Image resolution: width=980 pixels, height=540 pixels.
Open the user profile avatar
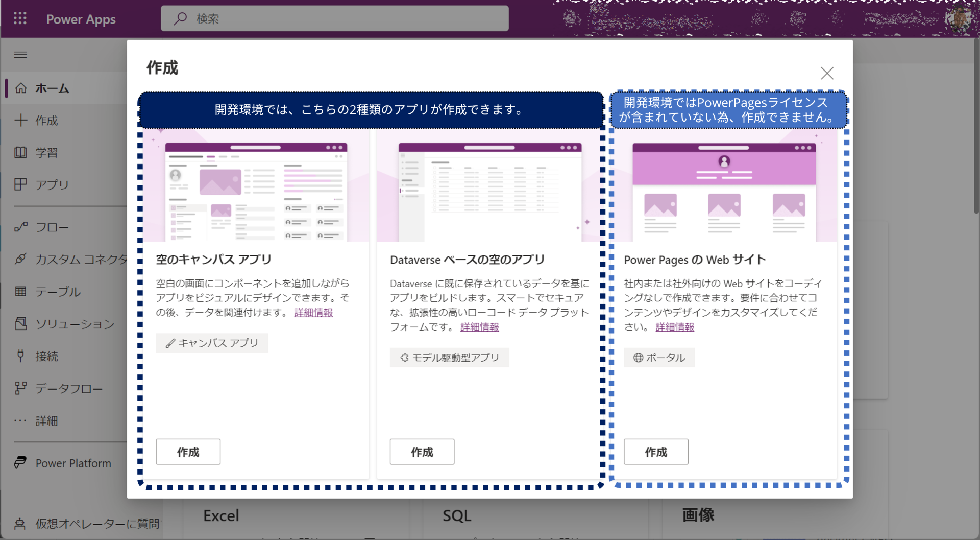[x=959, y=19]
